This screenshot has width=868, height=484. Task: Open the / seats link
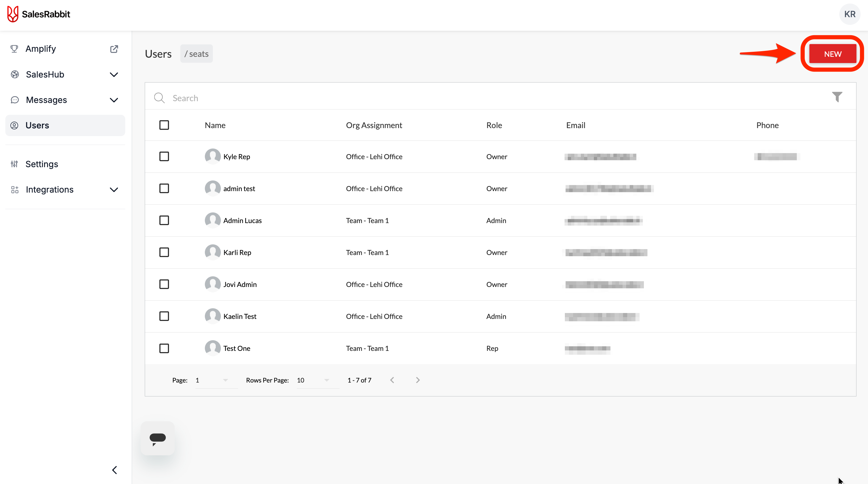[x=197, y=54]
